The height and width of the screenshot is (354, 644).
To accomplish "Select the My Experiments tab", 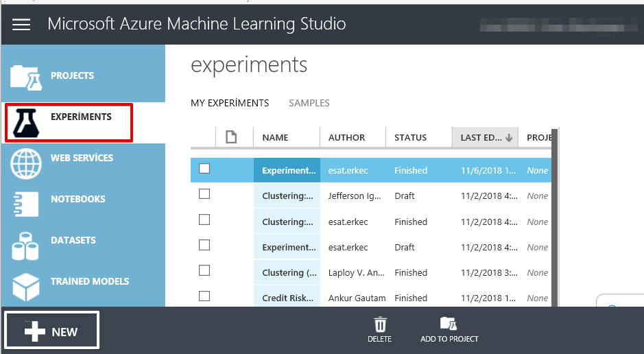I will [x=230, y=103].
